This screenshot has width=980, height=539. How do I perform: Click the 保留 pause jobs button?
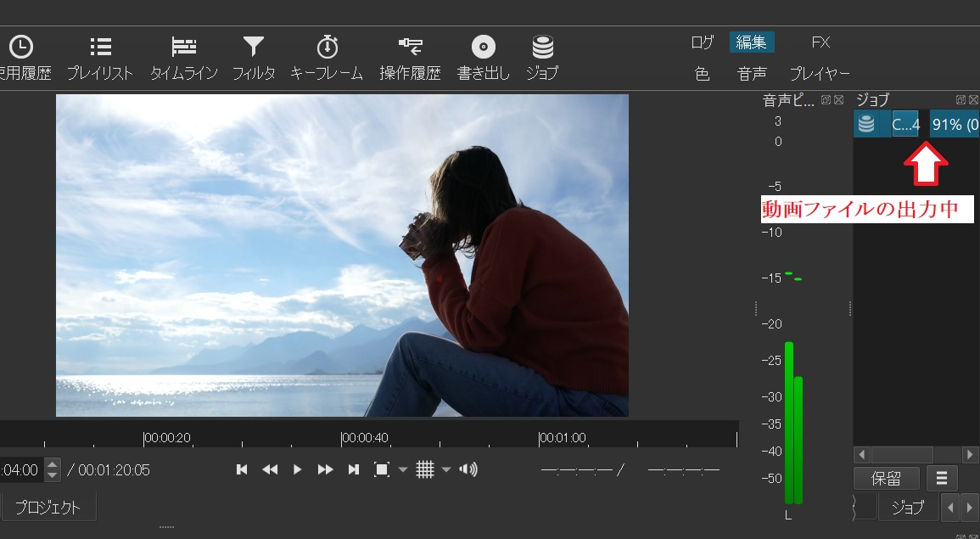tap(887, 479)
